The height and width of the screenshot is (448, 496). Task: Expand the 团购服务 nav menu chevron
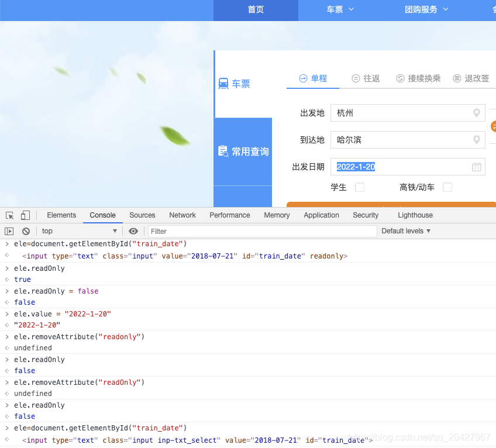[x=446, y=9]
